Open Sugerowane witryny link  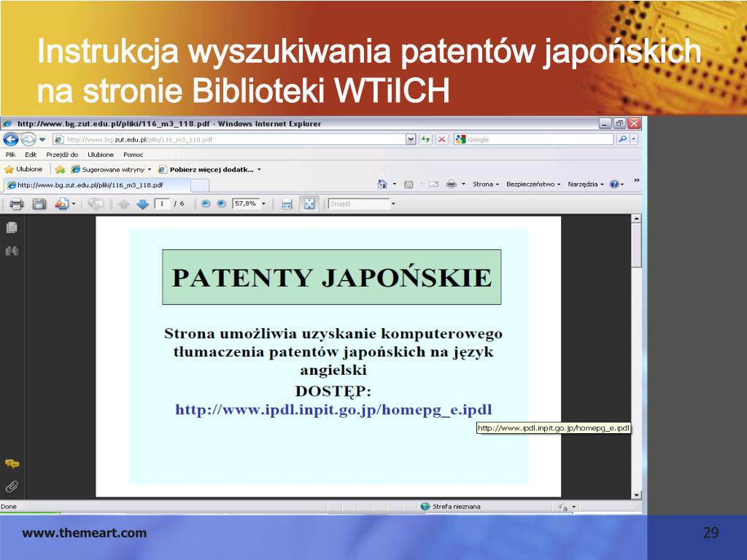(111, 169)
